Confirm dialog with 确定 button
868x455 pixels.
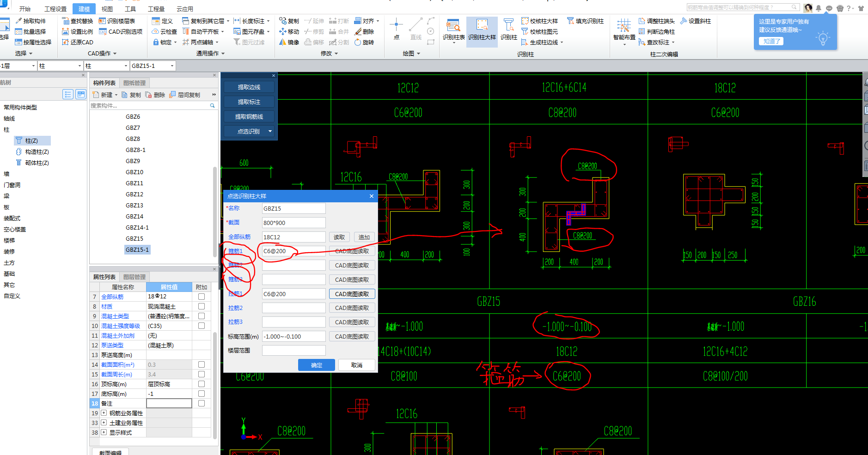click(x=317, y=365)
